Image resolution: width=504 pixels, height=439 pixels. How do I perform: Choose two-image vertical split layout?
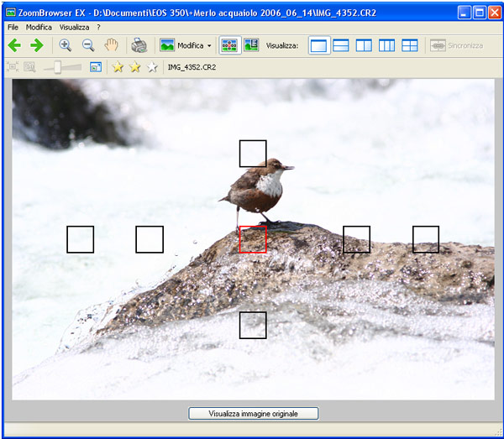coord(364,45)
